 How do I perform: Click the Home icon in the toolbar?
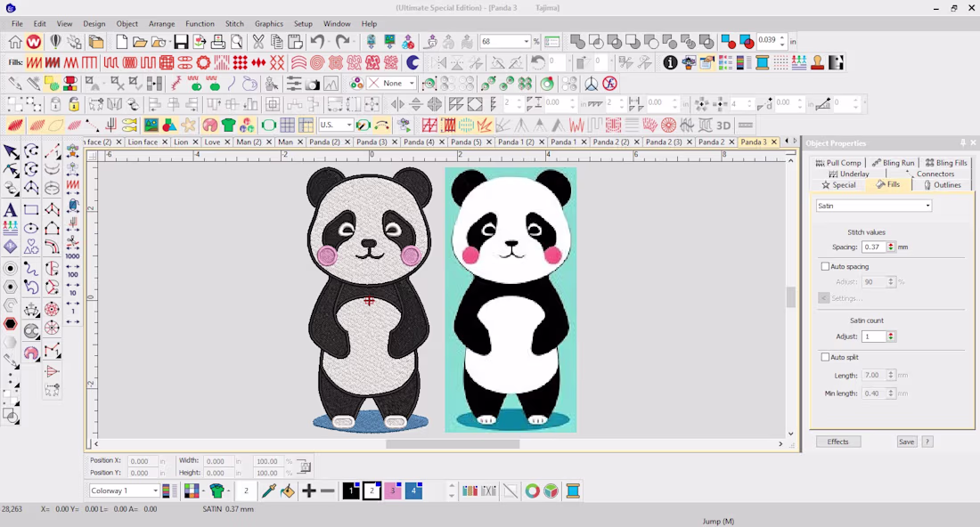coord(15,42)
